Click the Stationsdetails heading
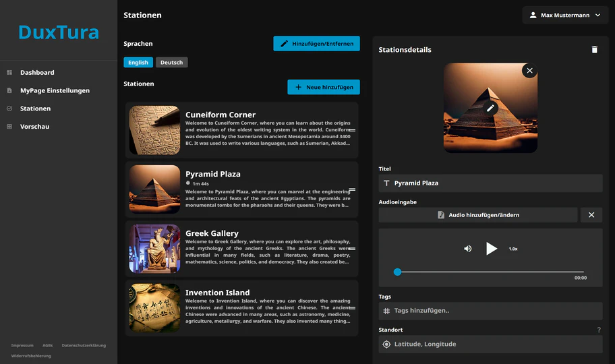The image size is (615, 364). (x=405, y=50)
